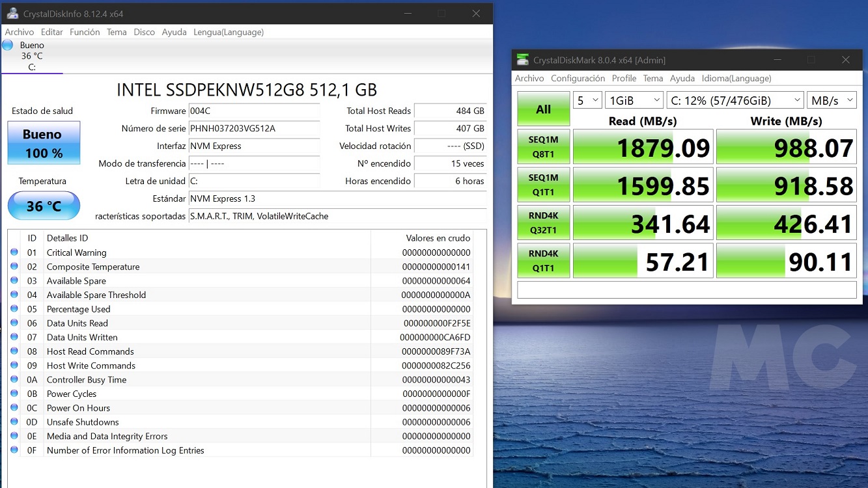Open the Profile menu in CrystalDiskMark
Viewport: 868px width, 488px height.
[x=624, y=78]
